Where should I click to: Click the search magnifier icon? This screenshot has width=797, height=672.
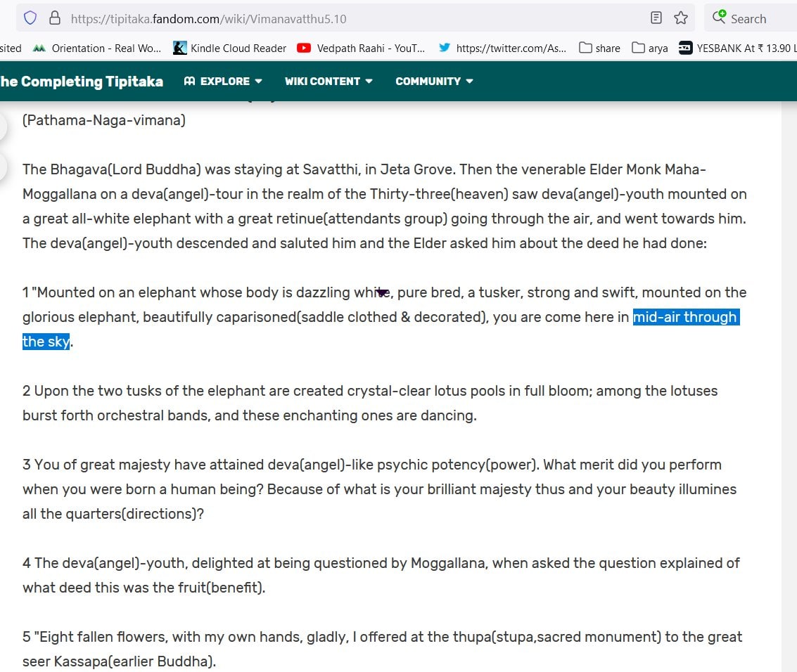click(x=719, y=18)
